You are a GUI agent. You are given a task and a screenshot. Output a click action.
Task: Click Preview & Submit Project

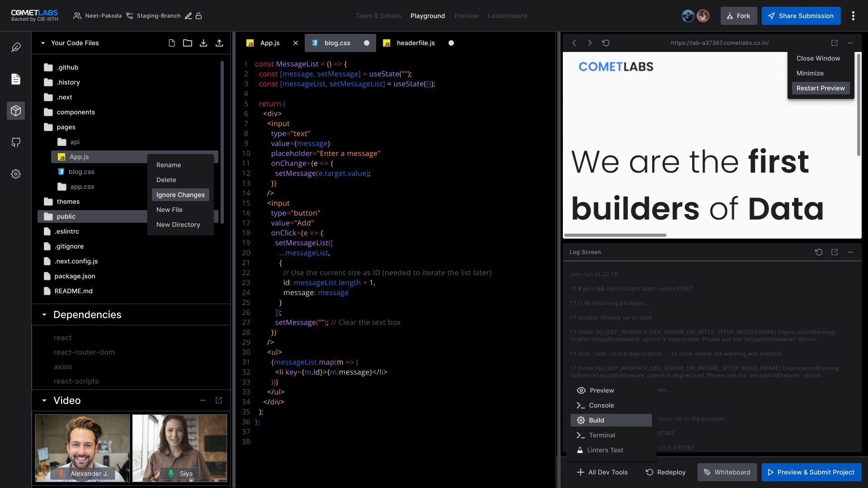pos(811,472)
